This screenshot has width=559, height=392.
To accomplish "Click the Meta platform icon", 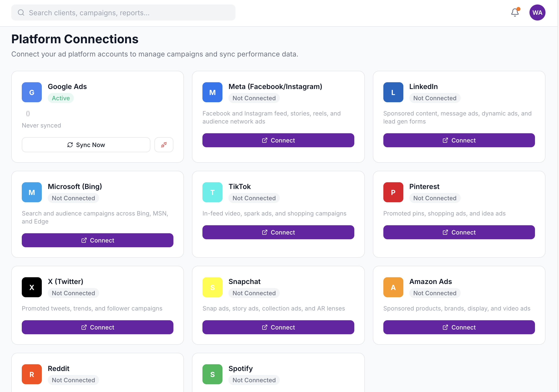I will coord(212,92).
